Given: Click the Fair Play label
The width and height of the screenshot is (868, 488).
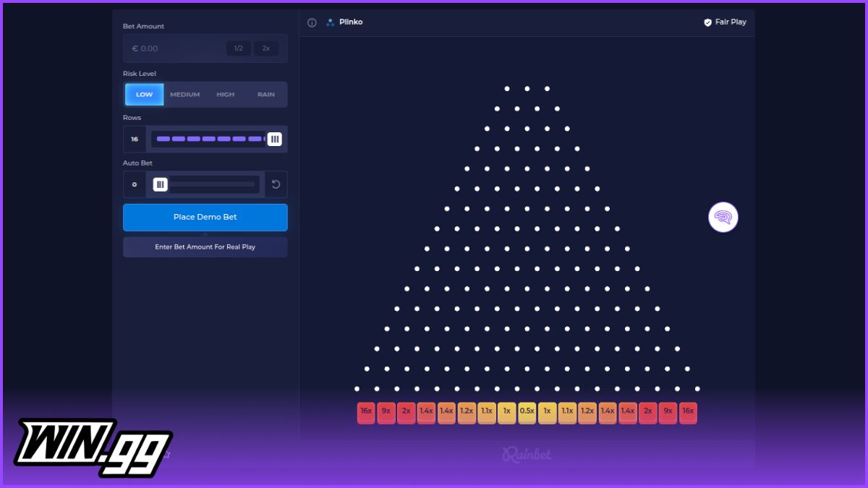Looking at the screenshot, I should [x=731, y=22].
